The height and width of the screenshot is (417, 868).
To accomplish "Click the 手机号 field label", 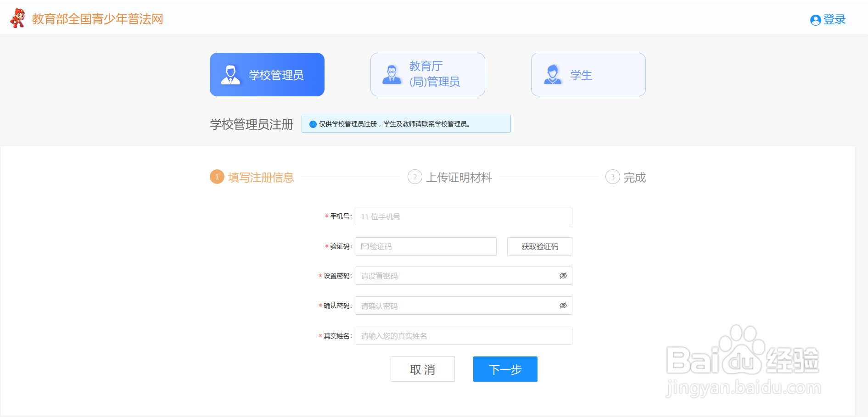I will pyautogui.click(x=341, y=216).
